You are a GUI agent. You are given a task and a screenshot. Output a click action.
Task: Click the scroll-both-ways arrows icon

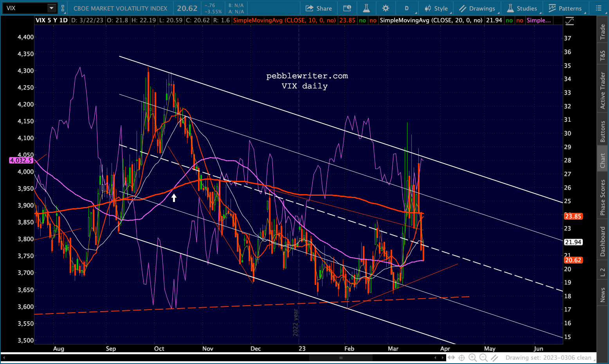click(x=451, y=357)
